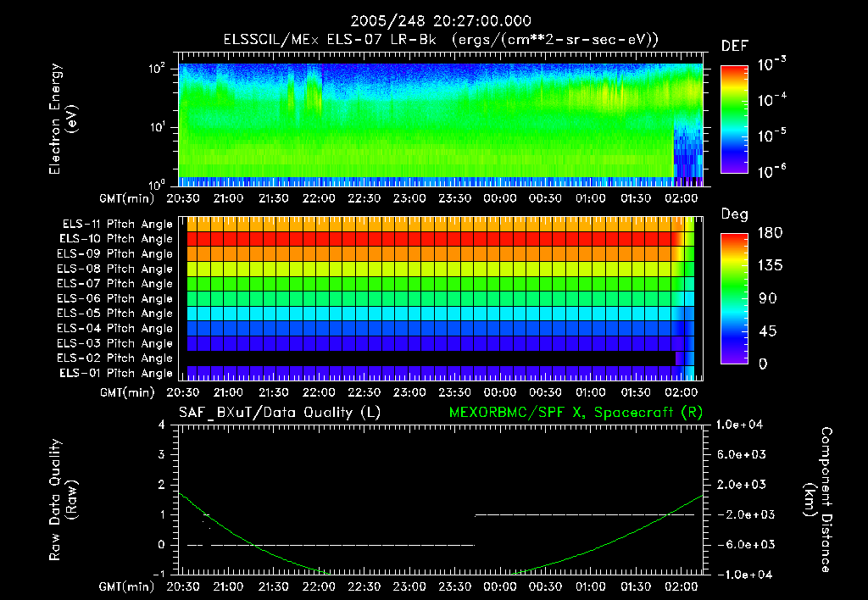Click the DEF rainbow color bar
The height and width of the screenshot is (600, 868).
point(733,119)
